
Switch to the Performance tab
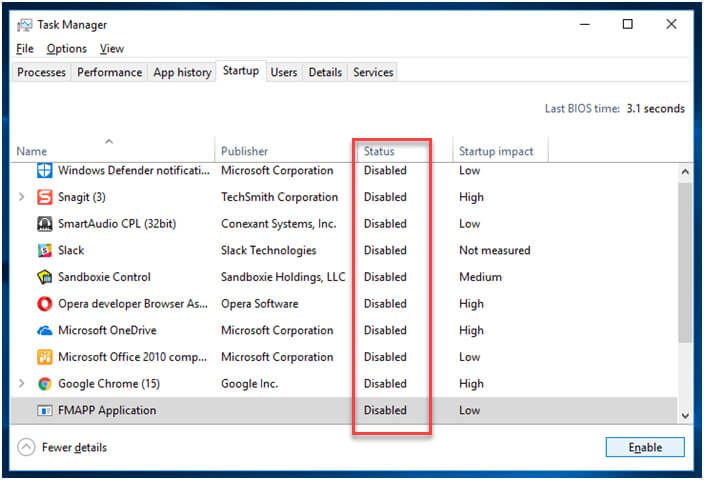coord(109,72)
